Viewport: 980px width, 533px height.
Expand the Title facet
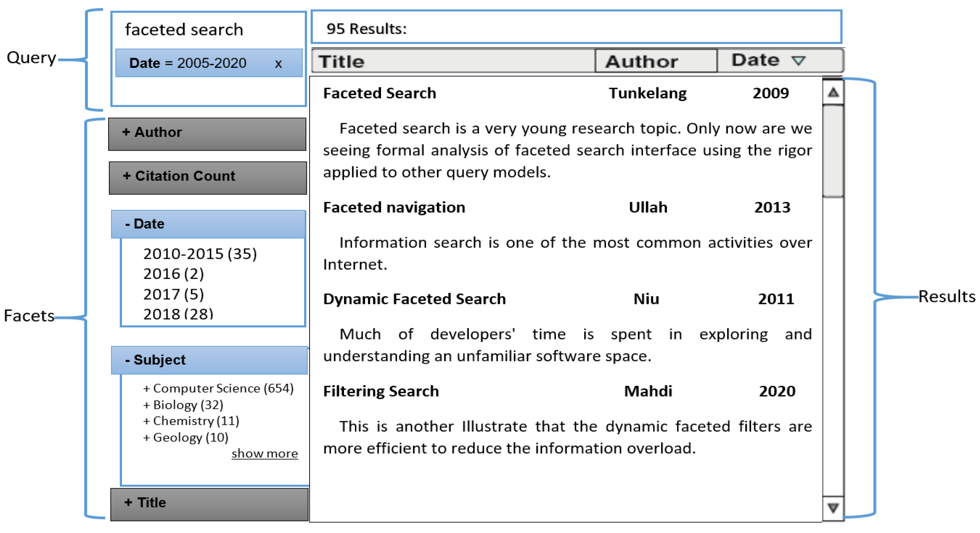(x=209, y=503)
